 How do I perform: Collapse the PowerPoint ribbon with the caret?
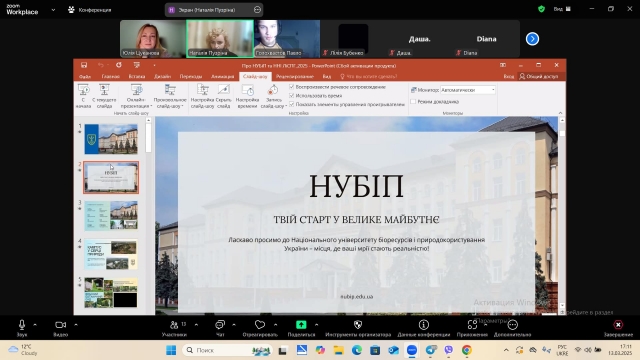coord(560,113)
